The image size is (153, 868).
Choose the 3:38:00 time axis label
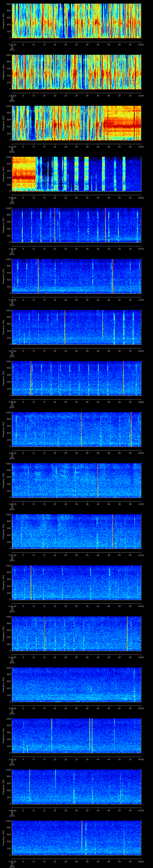tap(12, 402)
